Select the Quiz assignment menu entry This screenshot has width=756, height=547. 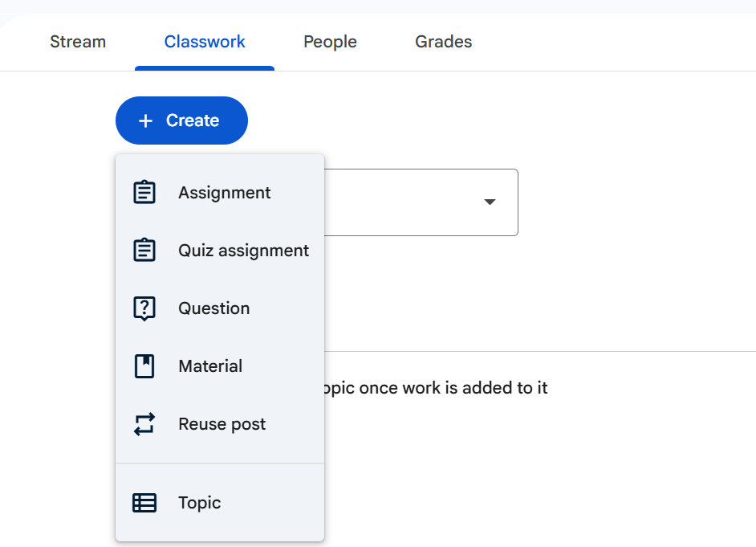(243, 251)
